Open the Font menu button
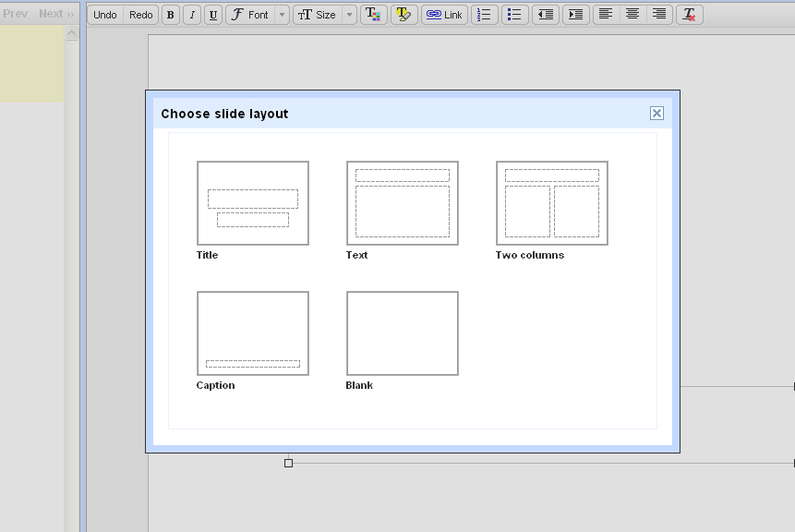The width and height of the screenshot is (795, 532). 250,15
